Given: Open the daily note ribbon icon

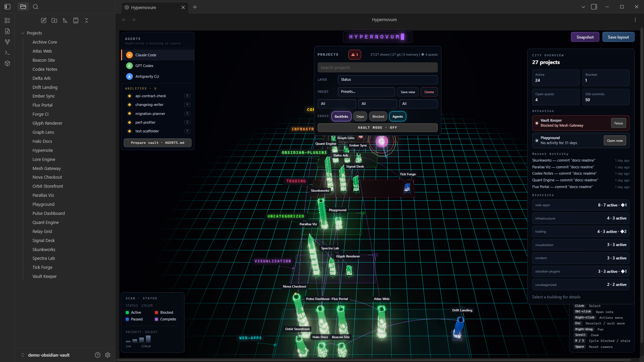Looking at the screenshot, I should click(7, 31).
